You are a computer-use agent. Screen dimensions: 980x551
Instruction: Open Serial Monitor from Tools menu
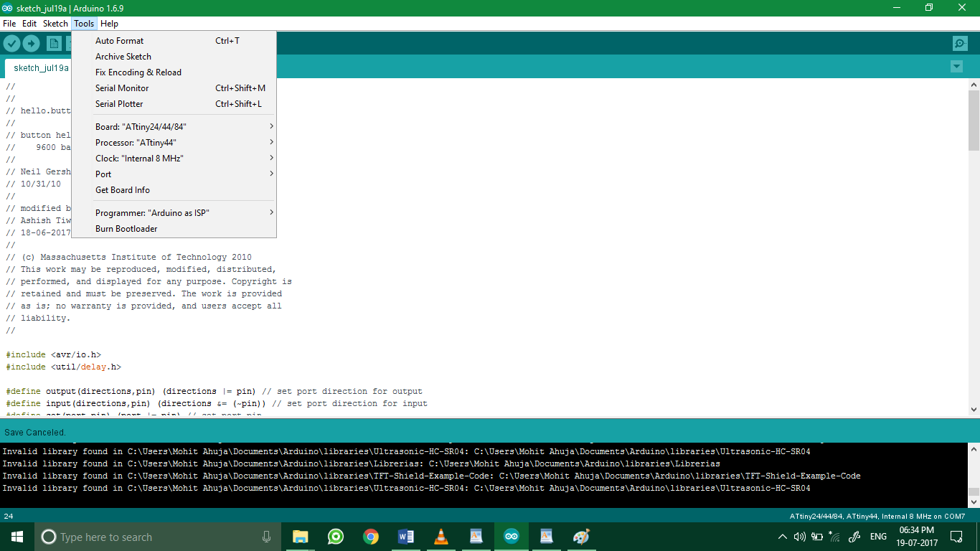[174, 88]
